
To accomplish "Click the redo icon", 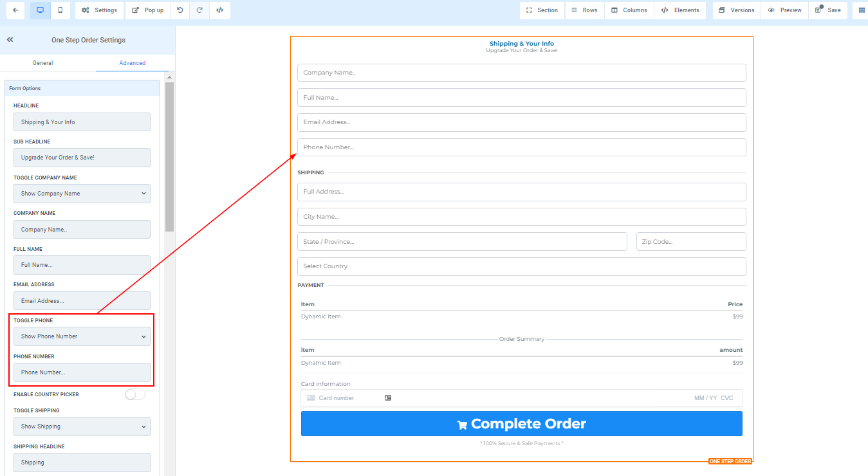I will coord(199,10).
